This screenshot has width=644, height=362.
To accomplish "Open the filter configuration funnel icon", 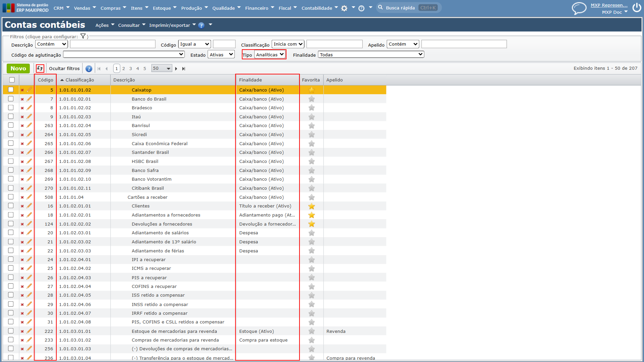I will pos(83,36).
